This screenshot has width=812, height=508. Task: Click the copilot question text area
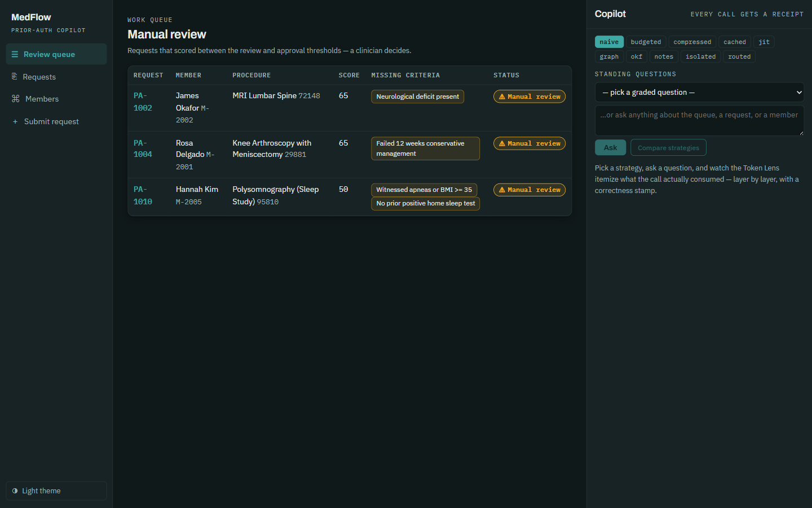click(699, 120)
